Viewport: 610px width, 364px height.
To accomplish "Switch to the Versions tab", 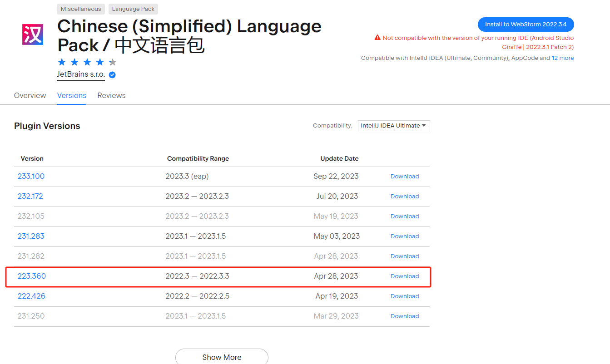I will 72,95.
